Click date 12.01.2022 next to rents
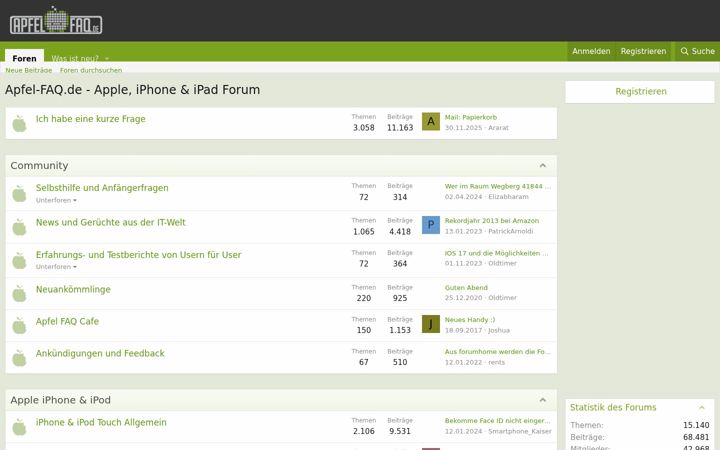 pyautogui.click(x=463, y=362)
